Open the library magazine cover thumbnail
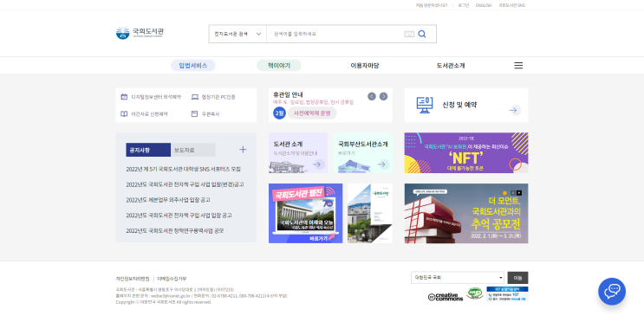Viewport: 644px width, 322px height. coord(370,213)
